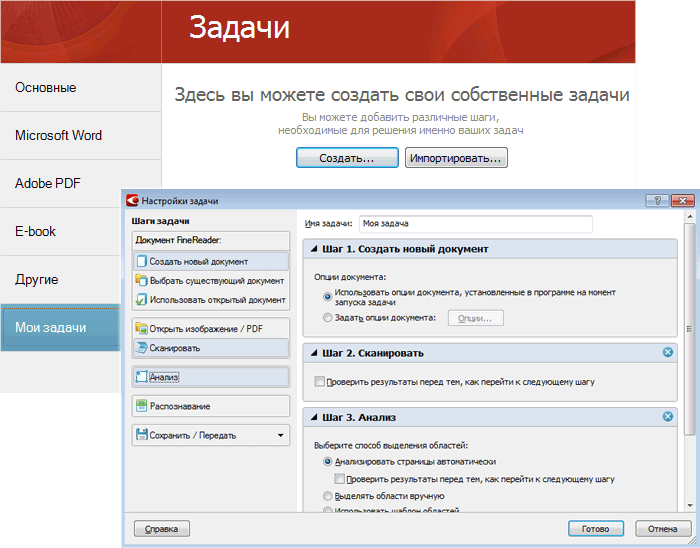Remove step 3 'Анализ' with the X icon
The image size is (700, 548).
point(667,417)
